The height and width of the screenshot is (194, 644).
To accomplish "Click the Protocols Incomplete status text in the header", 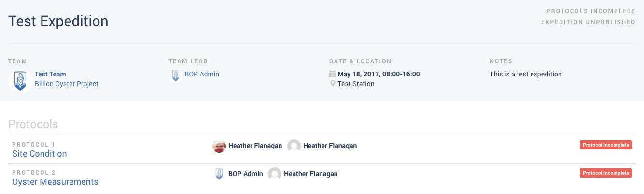I will pyautogui.click(x=591, y=11).
